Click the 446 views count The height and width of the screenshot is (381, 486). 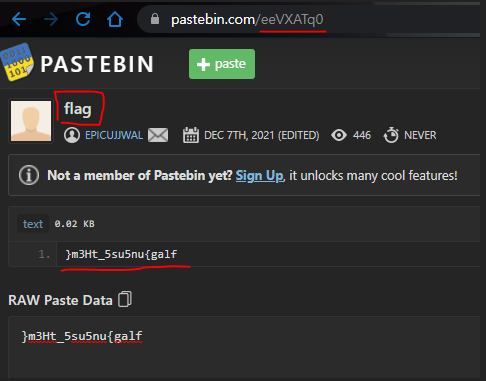(x=362, y=135)
